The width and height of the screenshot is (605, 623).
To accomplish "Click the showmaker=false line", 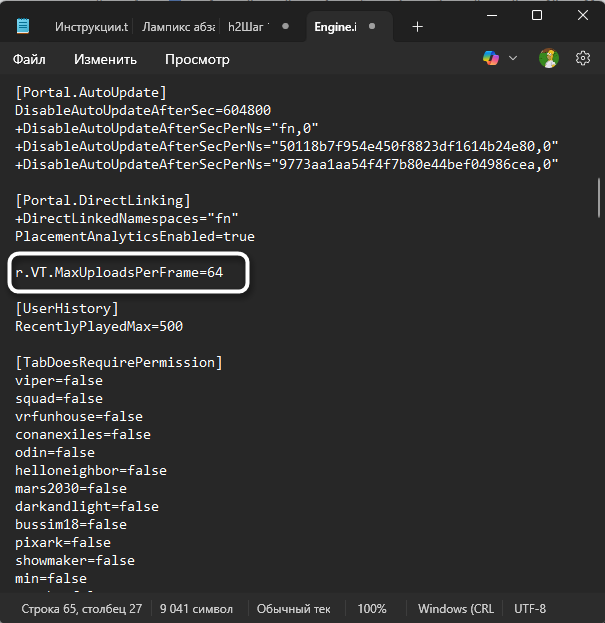I will tap(75, 560).
